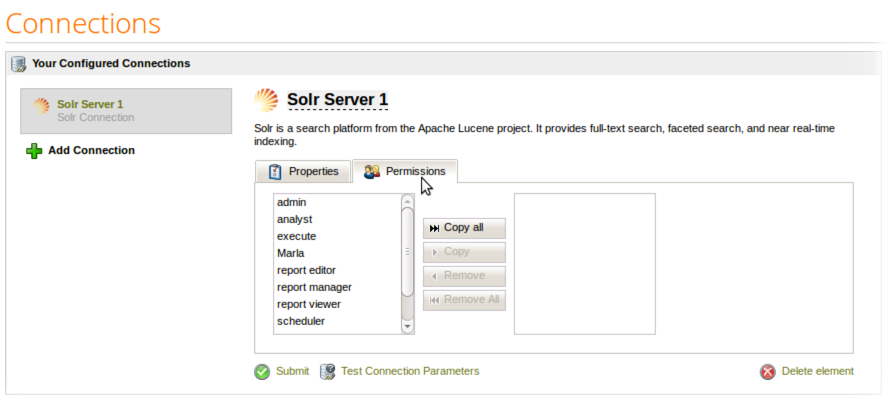Click the green checkmark Submit icon

pyautogui.click(x=262, y=372)
